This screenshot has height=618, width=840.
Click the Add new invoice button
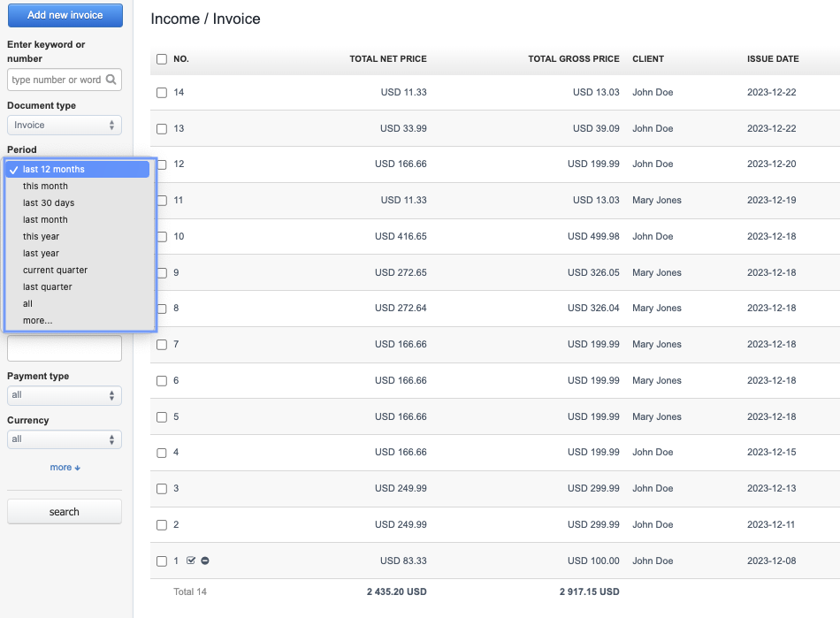pos(65,15)
